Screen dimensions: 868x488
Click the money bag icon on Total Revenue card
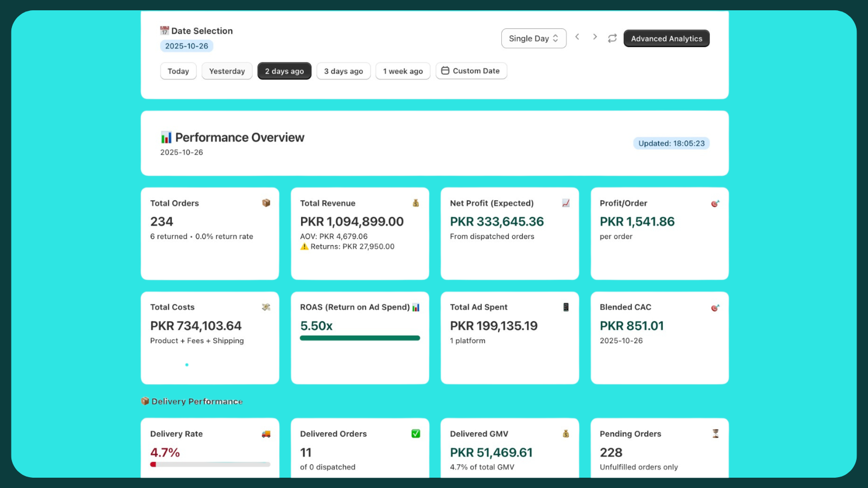click(x=416, y=203)
